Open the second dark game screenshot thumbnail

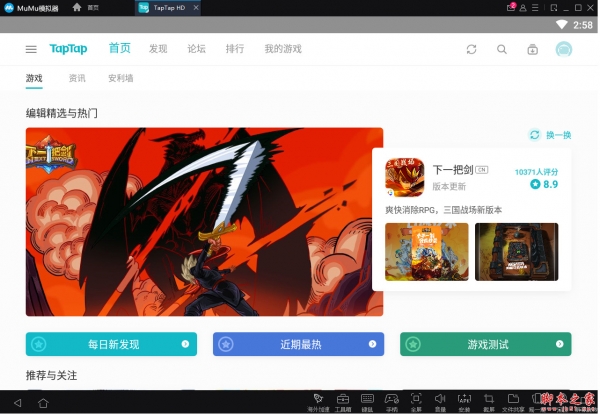[516, 252]
